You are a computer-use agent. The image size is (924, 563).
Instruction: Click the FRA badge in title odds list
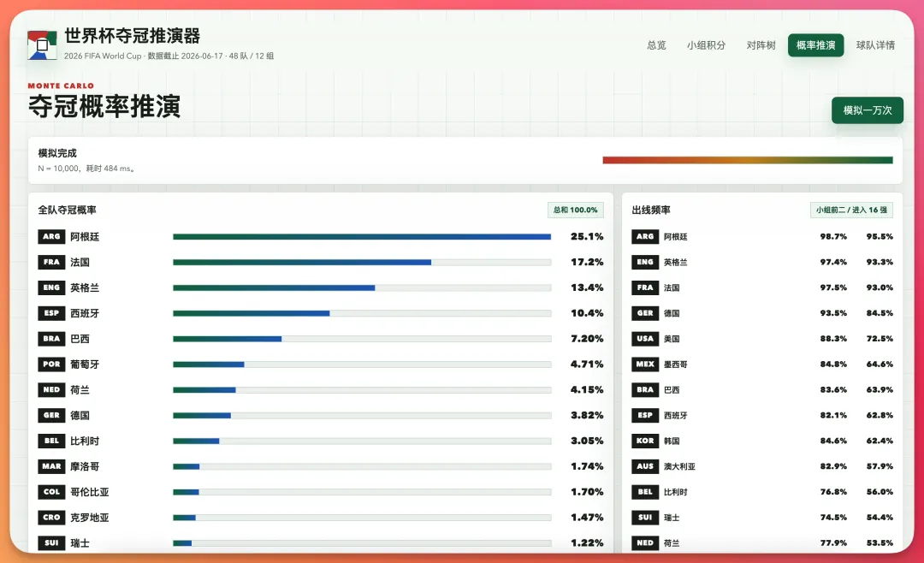[x=51, y=262]
